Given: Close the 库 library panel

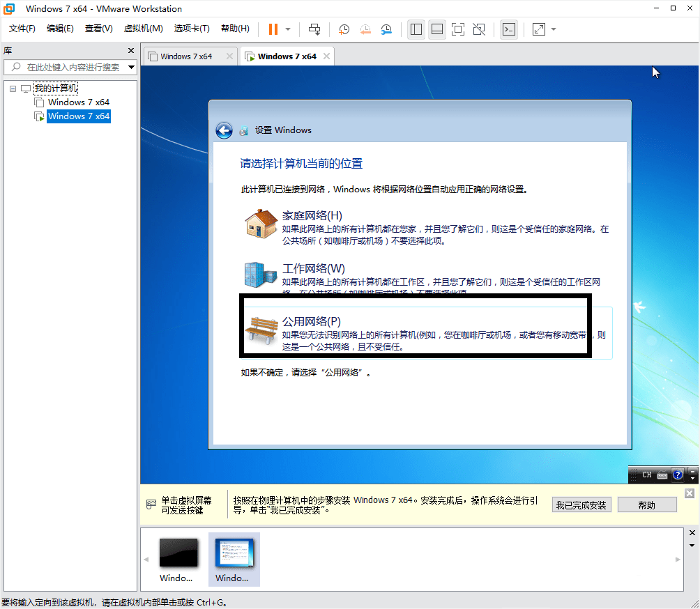Looking at the screenshot, I should click(131, 50).
